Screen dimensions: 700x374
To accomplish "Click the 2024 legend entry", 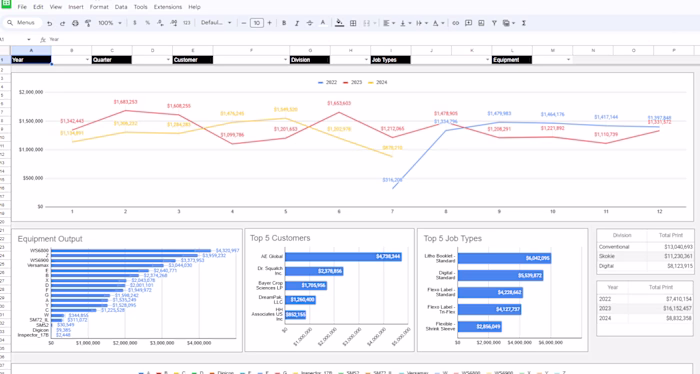I will point(378,83).
